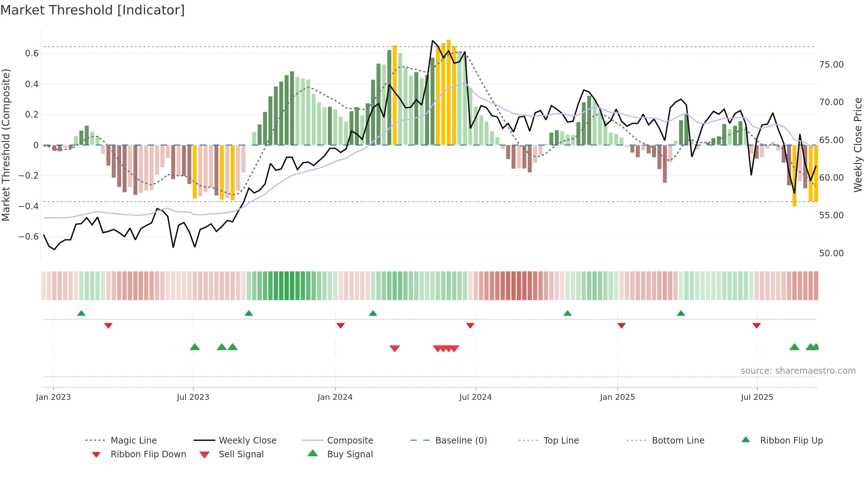This screenshot has width=868, height=488.
Task: Click the red triangle icon in Sell Signal legend
Action: (204, 455)
